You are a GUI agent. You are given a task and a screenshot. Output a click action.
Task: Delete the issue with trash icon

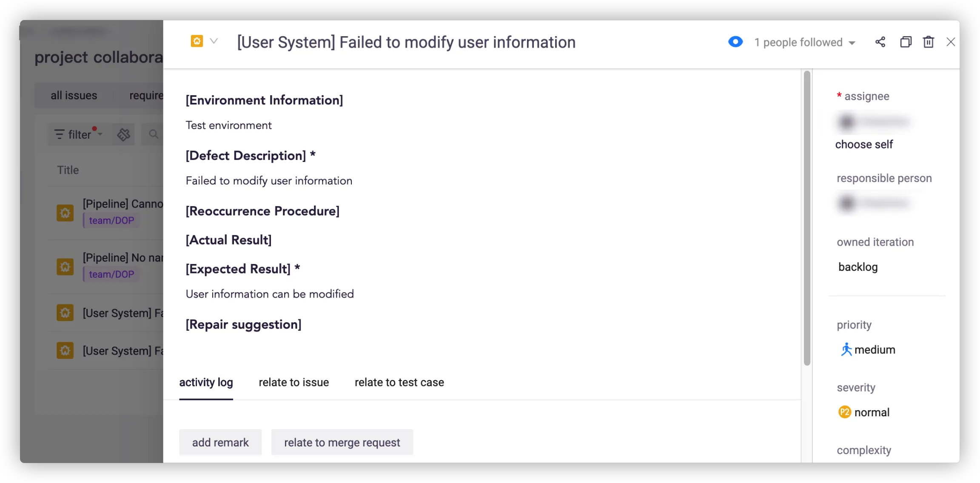928,42
